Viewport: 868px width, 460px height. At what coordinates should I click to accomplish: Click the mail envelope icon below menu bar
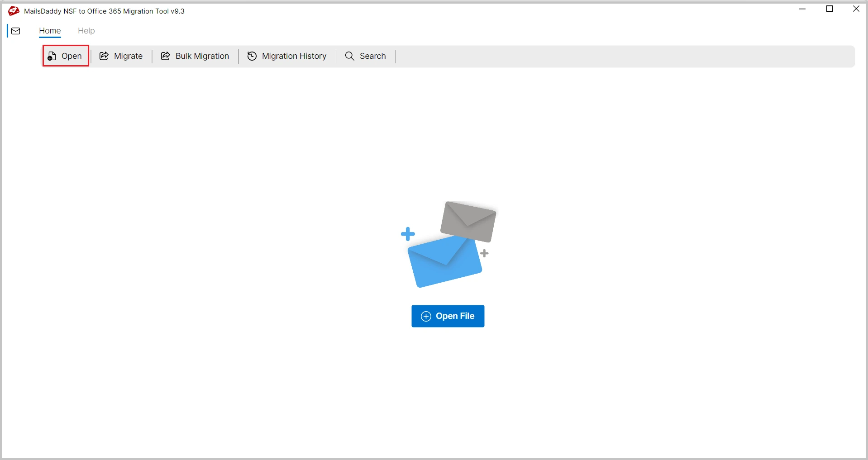pyautogui.click(x=16, y=31)
